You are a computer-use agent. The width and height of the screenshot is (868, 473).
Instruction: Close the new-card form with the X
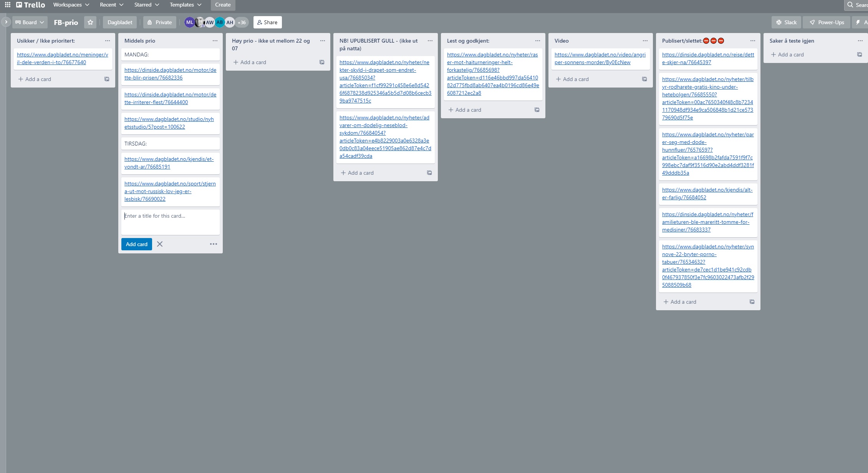click(x=160, y=244)
